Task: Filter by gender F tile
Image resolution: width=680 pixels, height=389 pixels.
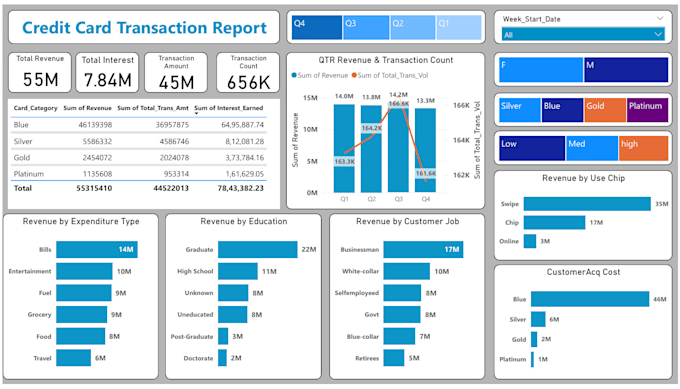Action: tap(541, 70)
